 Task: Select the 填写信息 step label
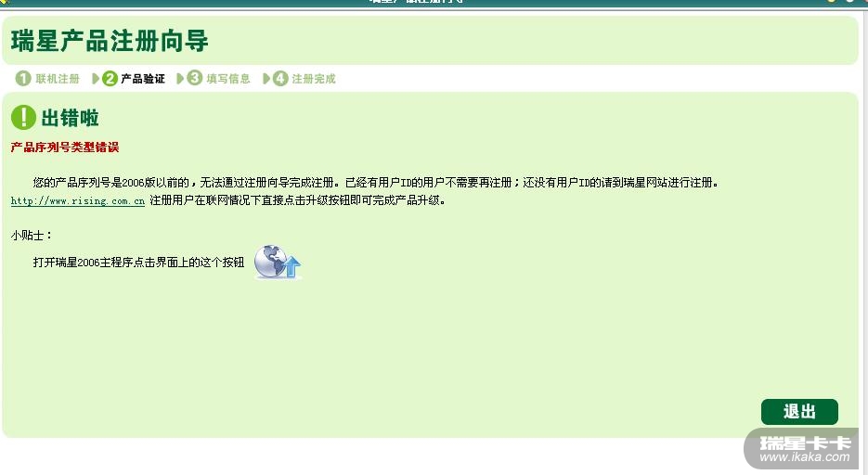tap(228, 79)
